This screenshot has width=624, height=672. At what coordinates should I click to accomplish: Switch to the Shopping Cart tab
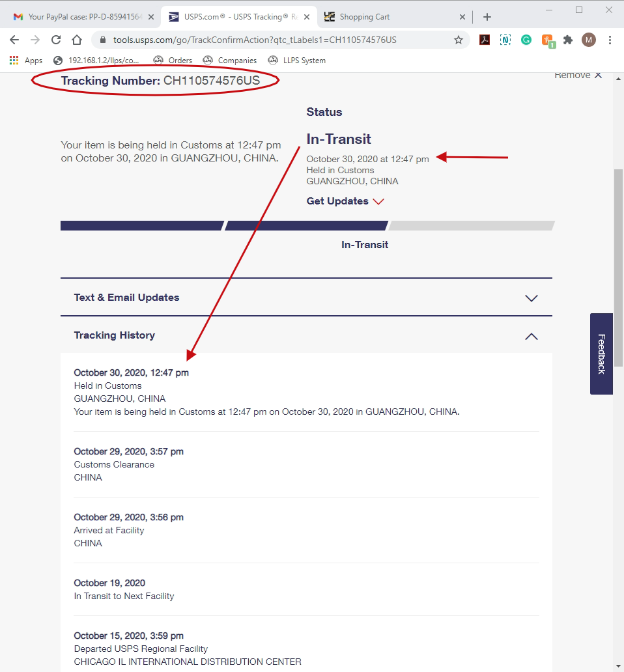pyautogui.click(x=391, y=17)
